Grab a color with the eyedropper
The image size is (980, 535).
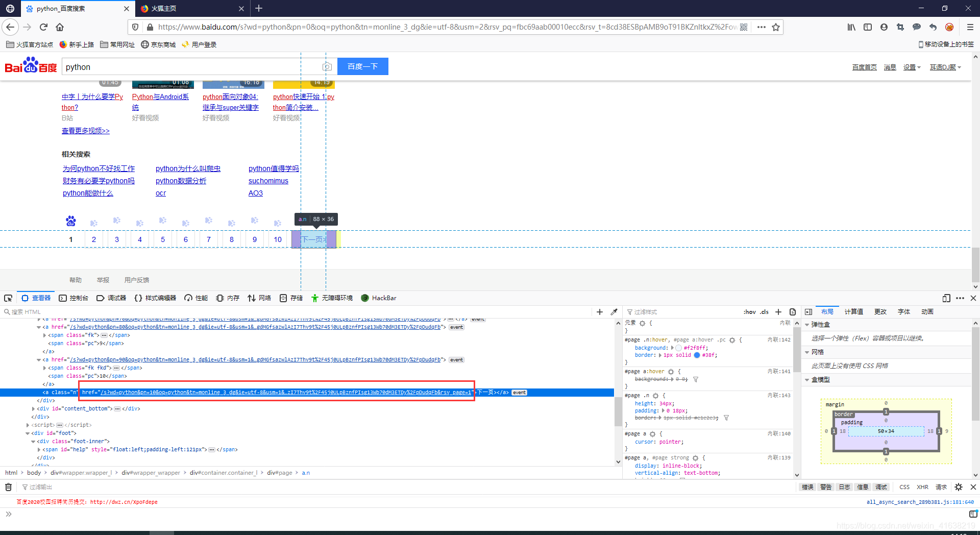tap(614, 312)
